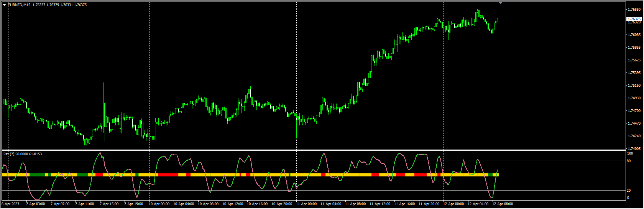
Task: Click the 11 Apr 12:00 time label
Action: tap(380, 204)
